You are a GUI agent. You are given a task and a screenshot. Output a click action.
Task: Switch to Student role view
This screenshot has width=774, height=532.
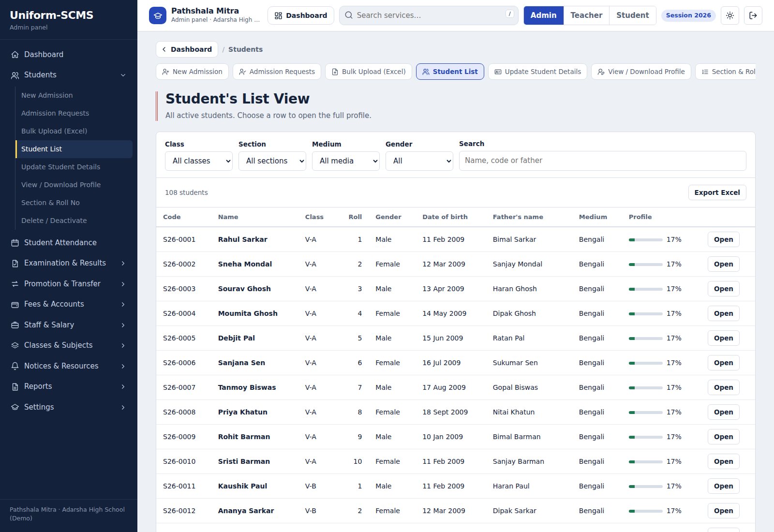pos(632,15)
